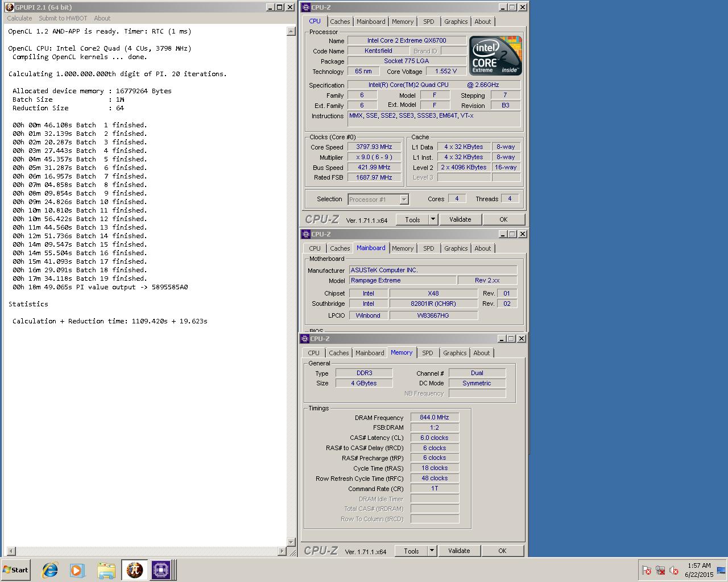Click the Mainboard CPU-Z window title icon
The image size is (728, 582).
point(306,234)
